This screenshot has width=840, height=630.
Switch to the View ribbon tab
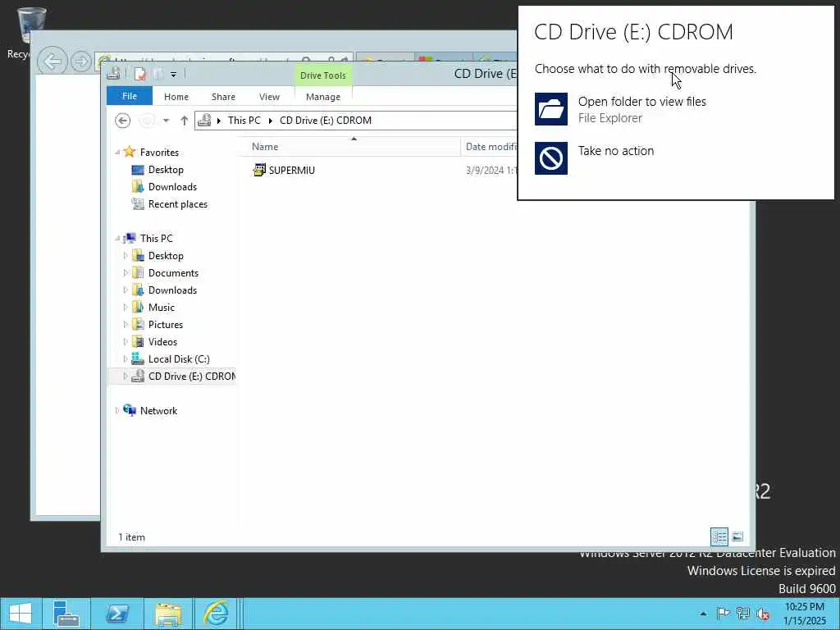tap(269, 97)
